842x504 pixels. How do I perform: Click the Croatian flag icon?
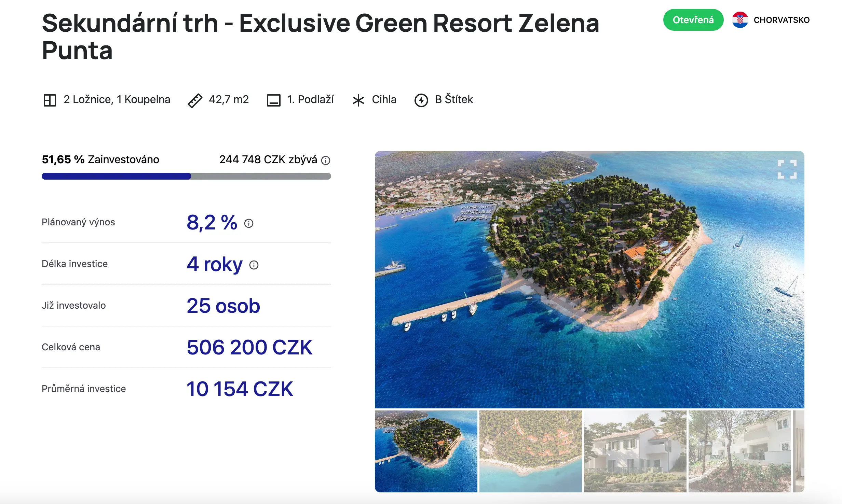[740, 20]
